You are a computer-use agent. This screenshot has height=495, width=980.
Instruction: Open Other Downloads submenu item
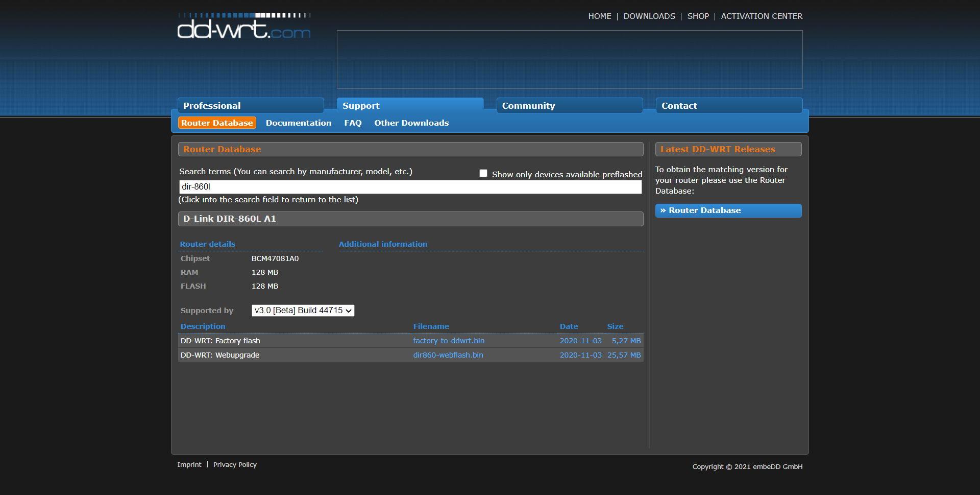[411, 123]
